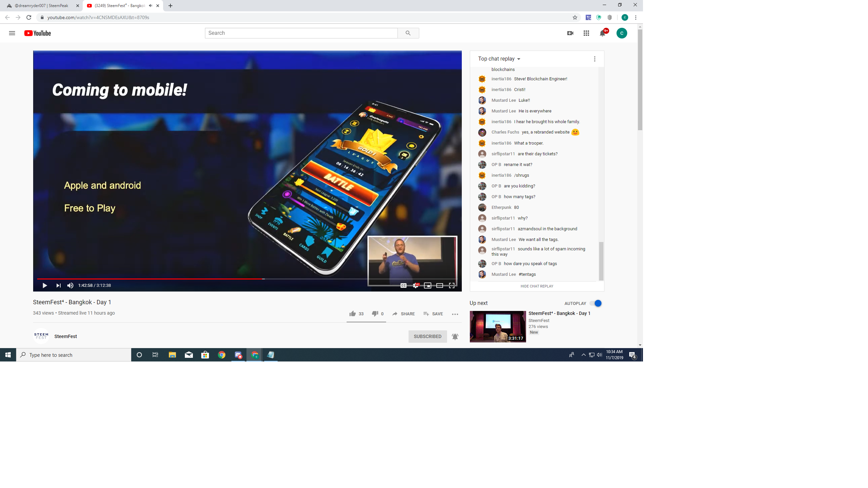Toggle theater mode
The height and width of the screenshot is (488, 868).
pos(439,285)
